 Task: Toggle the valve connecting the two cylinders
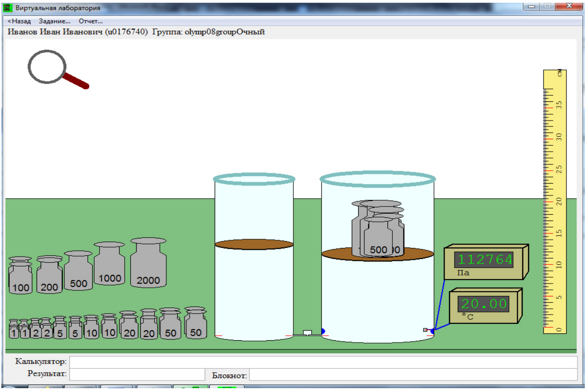tap(307, 333)
